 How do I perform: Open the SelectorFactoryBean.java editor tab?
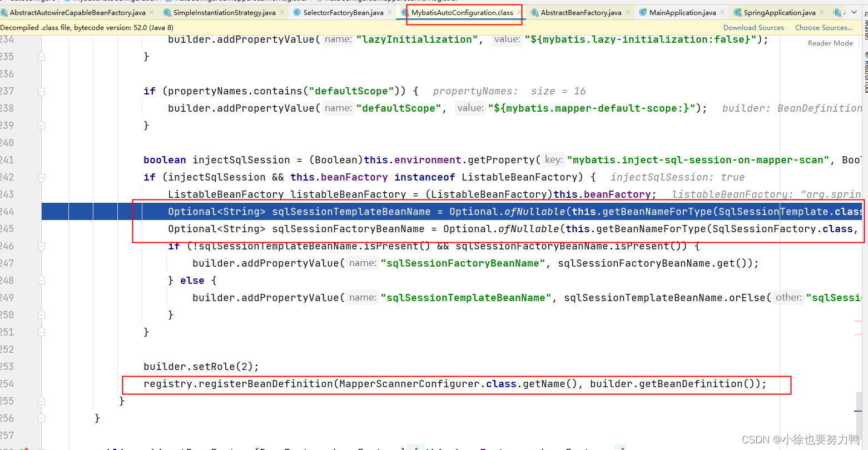[343, 12]
